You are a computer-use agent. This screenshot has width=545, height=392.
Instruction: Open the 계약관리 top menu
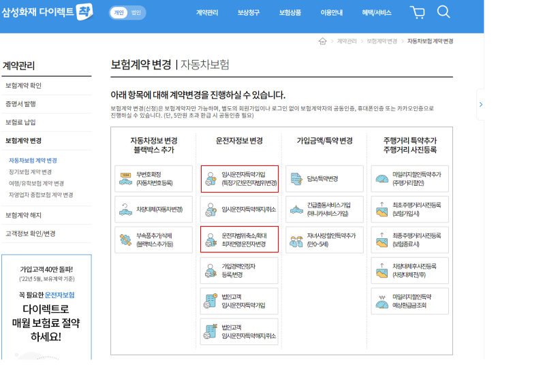tap(207, 12)
